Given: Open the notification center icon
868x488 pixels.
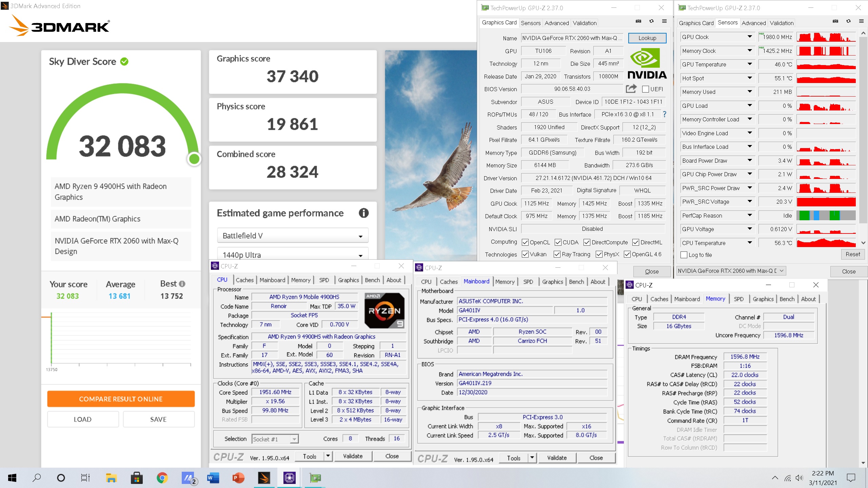Looking at the screenshot, I should pos(851,478).
